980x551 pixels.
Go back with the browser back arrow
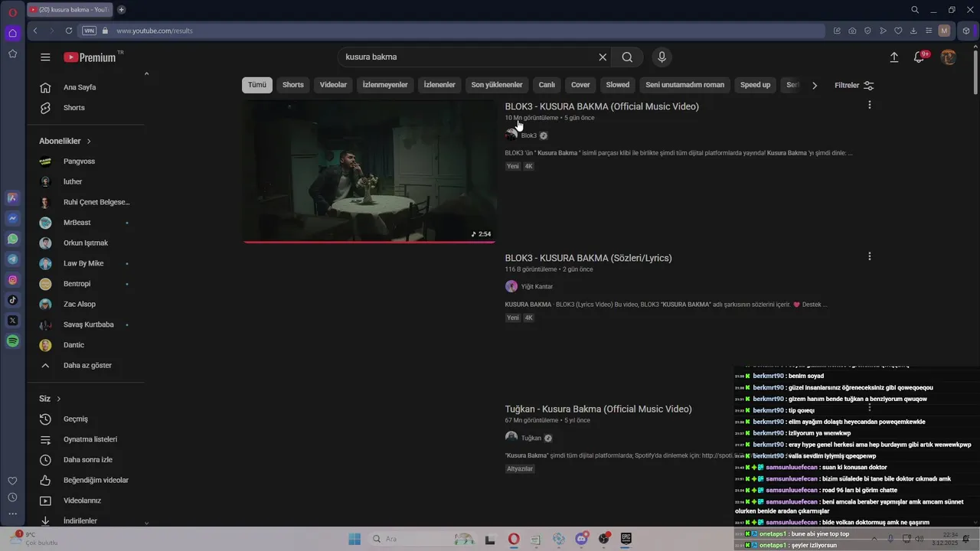[x=35, y=31]
